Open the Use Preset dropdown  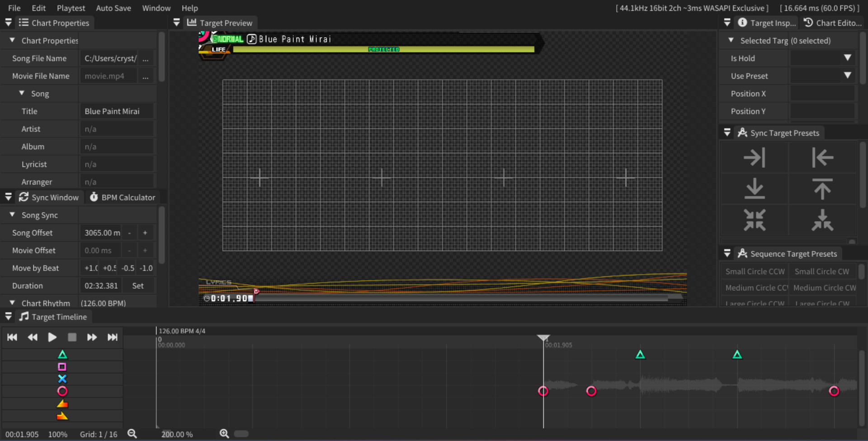(848, 76)
